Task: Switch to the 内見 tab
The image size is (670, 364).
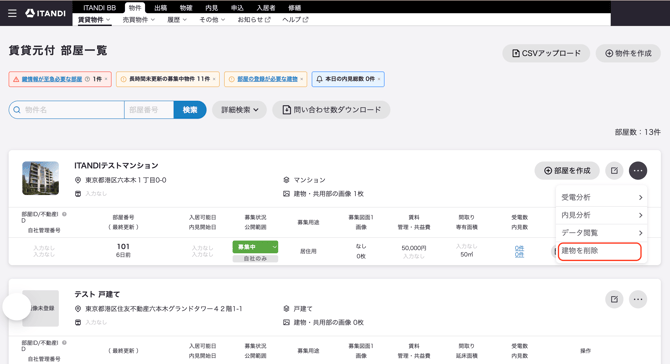Action: point(211,8)
